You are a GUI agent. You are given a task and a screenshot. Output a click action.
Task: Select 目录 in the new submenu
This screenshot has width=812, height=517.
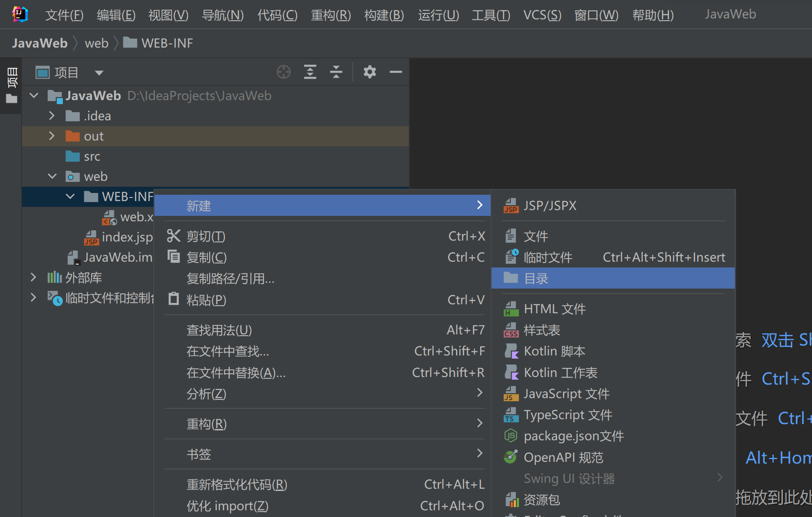point(536,278)
